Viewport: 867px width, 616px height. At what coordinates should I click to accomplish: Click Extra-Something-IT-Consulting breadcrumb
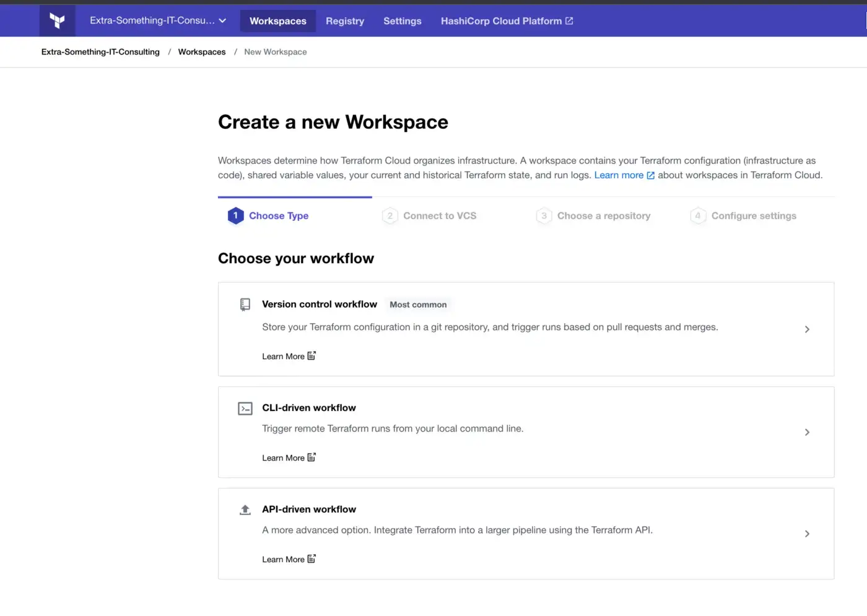click(x=100, y=52)
